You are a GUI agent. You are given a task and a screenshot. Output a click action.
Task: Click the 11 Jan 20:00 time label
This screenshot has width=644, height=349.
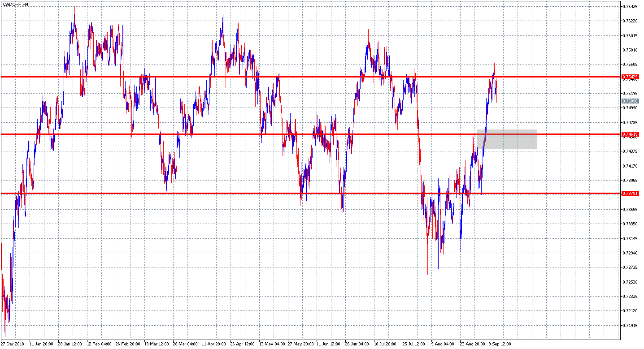coord(42,345)
